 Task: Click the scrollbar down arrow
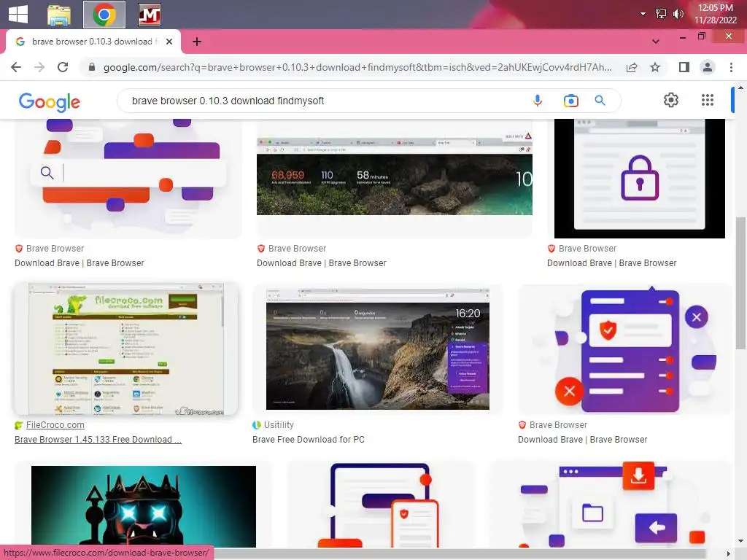tap(740, 541)
